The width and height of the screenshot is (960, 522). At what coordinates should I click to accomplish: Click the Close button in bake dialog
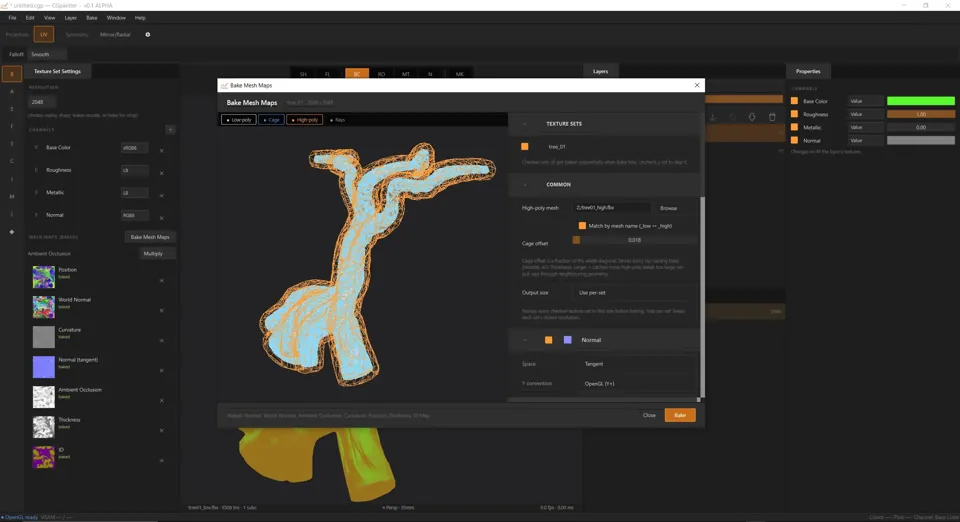[649, 415]
